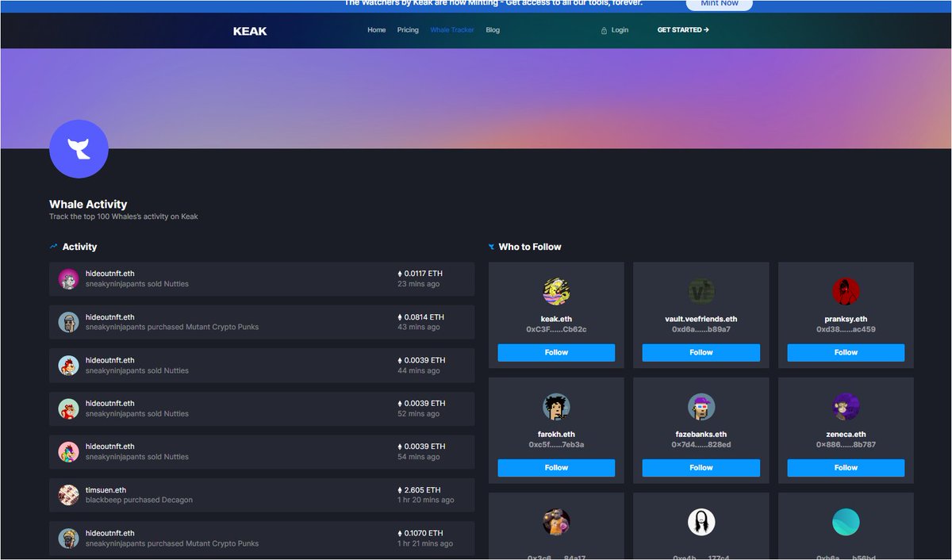Click the teal gradient circle avatar
Screen dimensions: 952x560
tap(846, 522)
